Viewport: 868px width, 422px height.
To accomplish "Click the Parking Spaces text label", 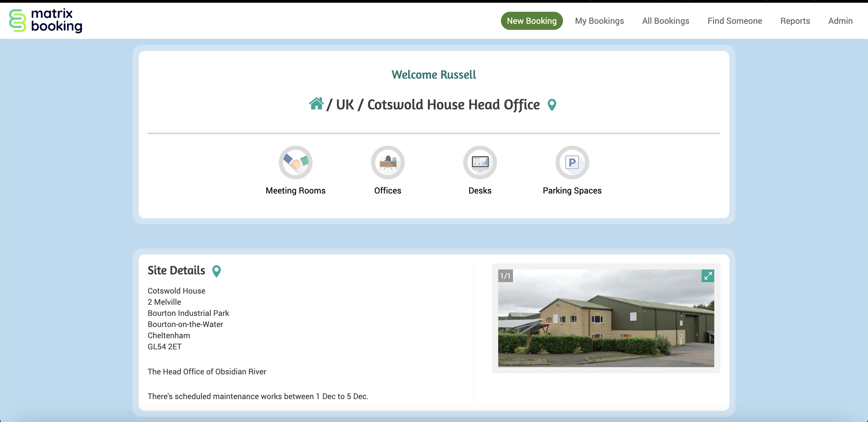I will [572, 191].
